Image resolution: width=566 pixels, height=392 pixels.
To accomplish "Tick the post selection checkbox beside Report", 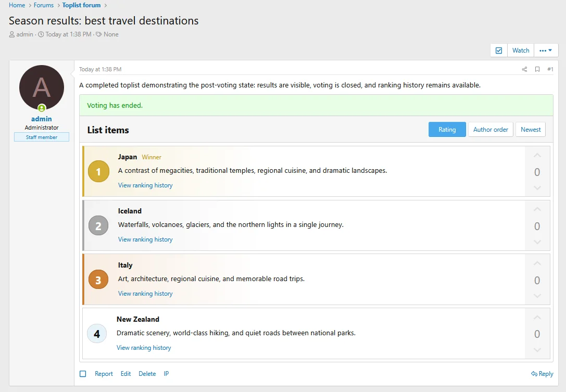I will pos(83,374).
